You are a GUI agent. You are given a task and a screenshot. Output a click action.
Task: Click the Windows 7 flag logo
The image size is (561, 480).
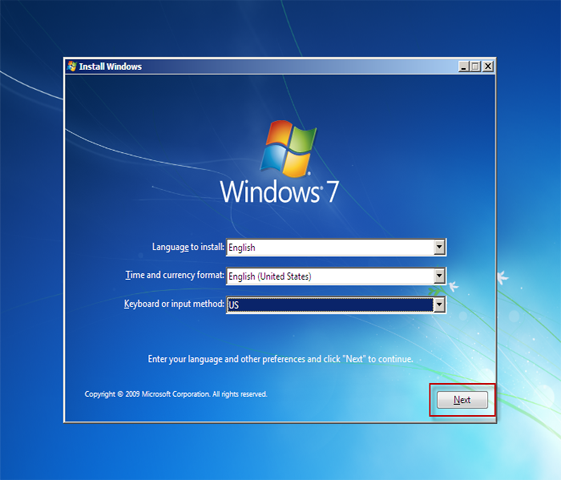click(x=288, y=149)
